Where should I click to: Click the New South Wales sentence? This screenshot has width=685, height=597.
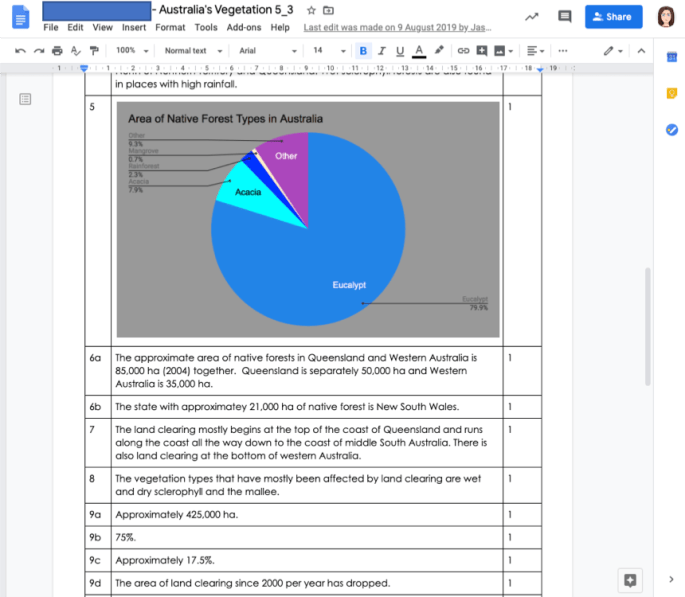coord(287,407)
